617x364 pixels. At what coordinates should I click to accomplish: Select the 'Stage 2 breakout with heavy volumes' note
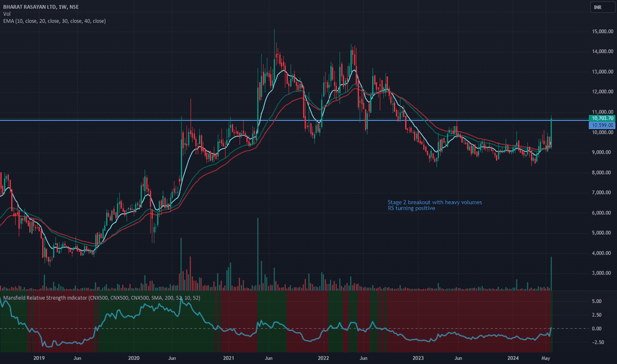pyautogui.click(x=435, y=203)
